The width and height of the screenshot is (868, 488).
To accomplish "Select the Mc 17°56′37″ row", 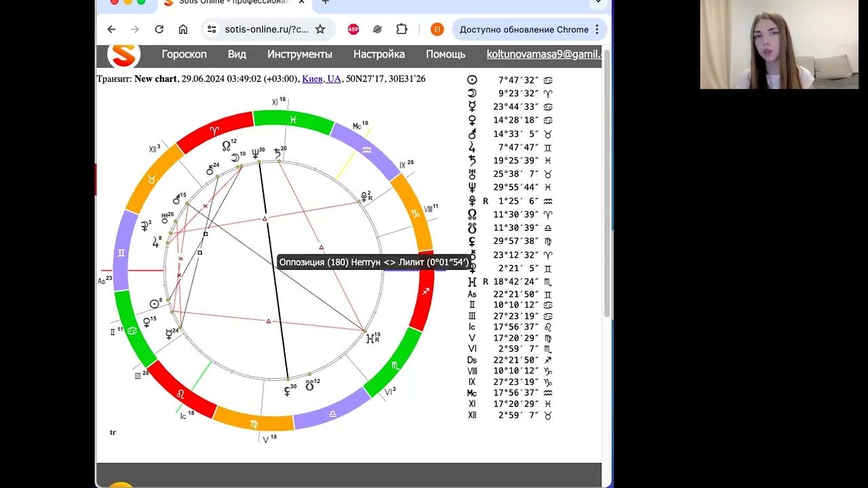I will point(510,392).
